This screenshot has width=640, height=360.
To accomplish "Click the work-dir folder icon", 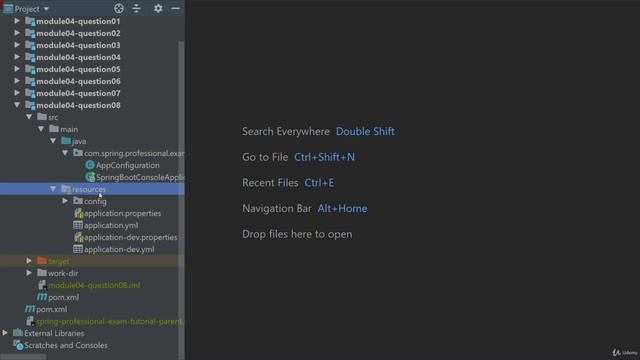I will pyautogui.click(x=42, y=273).
